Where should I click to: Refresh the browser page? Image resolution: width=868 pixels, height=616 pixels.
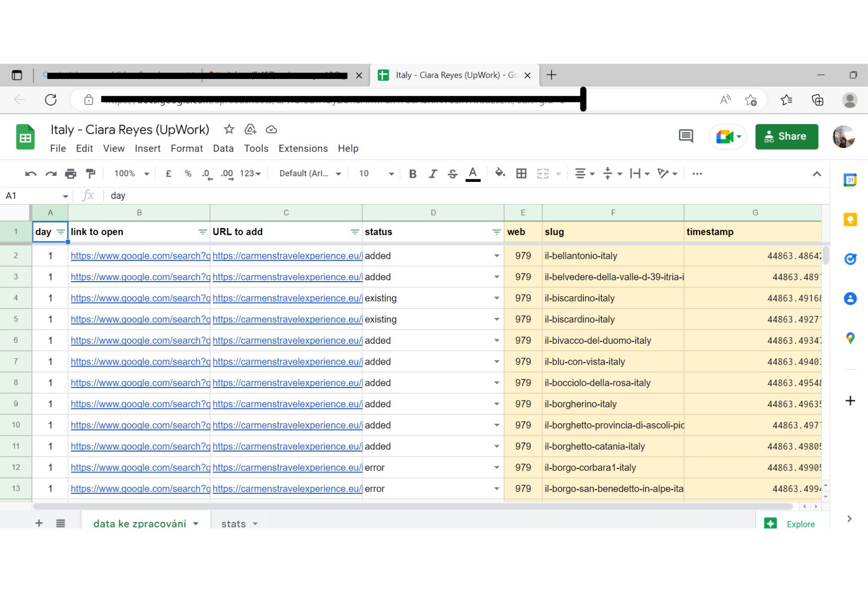[x=51, y=100]
